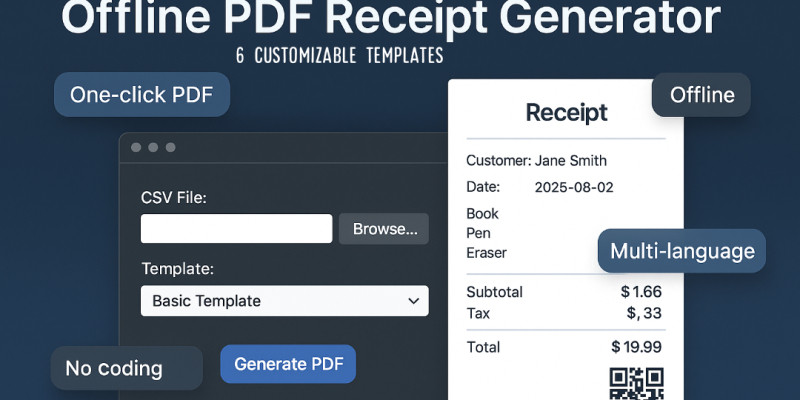Click the third window control dot

pyautogui.click(x=170, y=147)
